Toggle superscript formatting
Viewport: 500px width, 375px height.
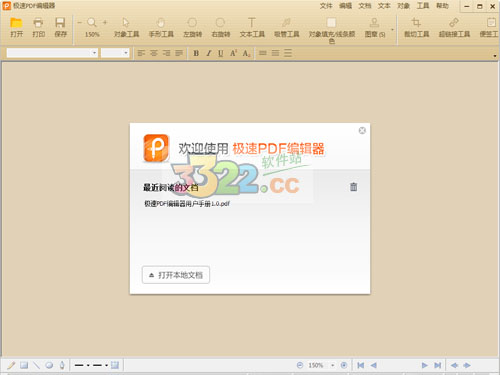tap(233, 53)
